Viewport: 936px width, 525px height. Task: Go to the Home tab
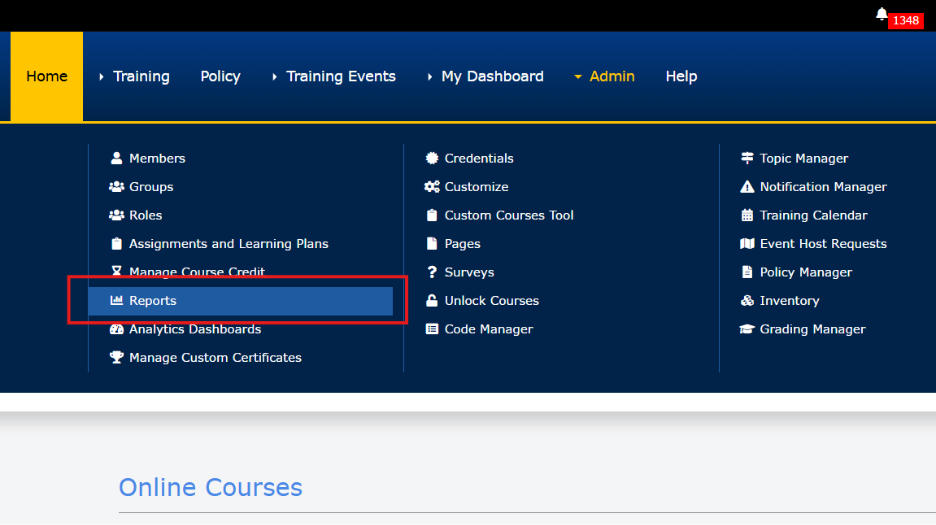(47, 76)
